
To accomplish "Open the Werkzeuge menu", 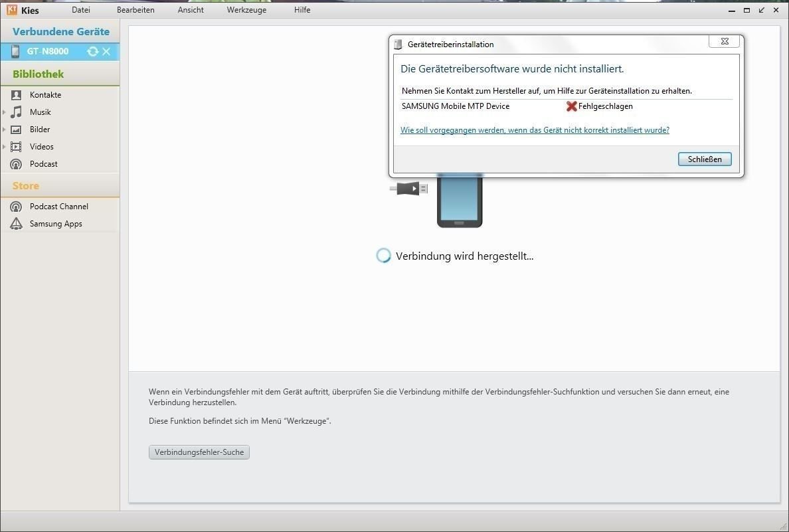I will (x=246, y=10).
